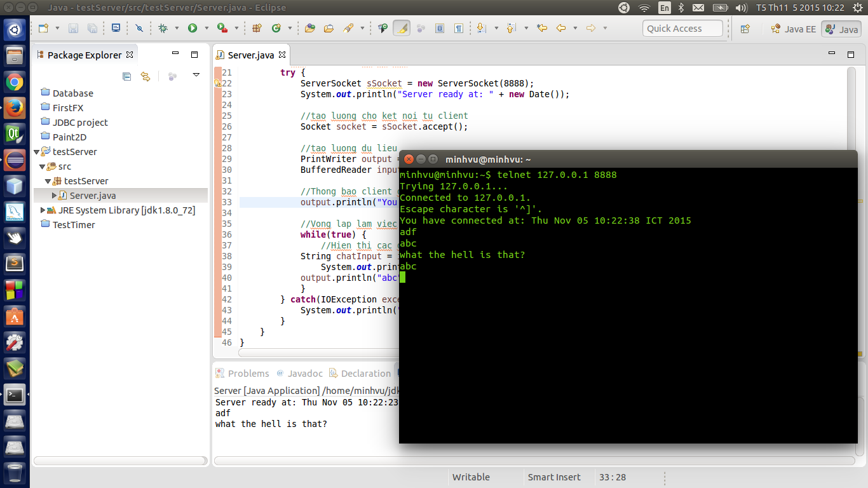
Task: Collapse all in Package Explorer
Action: pyautogui.click(x=126, y=76)
